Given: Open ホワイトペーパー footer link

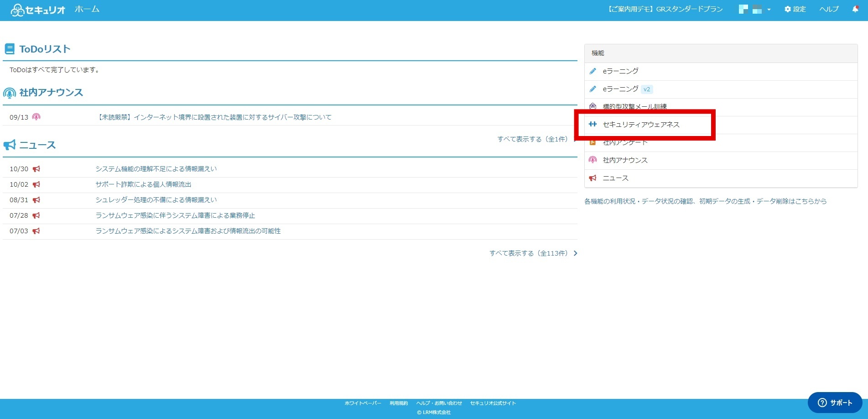Looking at the screenshot, I should pyautogui.click(x=363, y=403).
